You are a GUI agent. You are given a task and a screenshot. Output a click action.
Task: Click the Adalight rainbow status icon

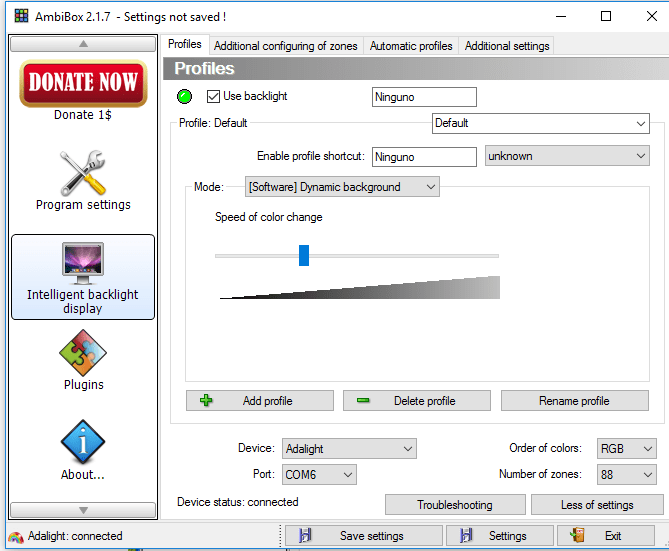16,537
